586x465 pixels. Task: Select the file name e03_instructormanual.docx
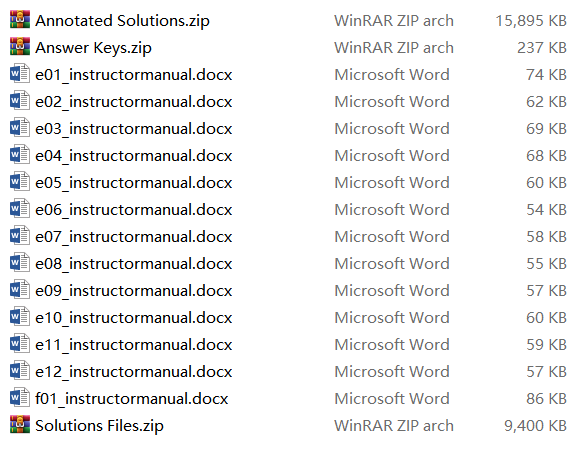(133, 129)
